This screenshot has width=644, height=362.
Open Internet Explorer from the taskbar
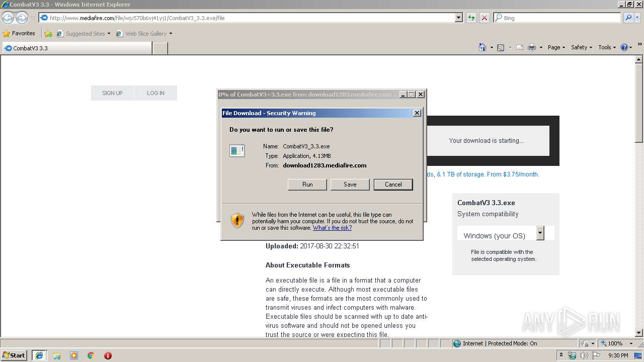[x=39, y=355]
